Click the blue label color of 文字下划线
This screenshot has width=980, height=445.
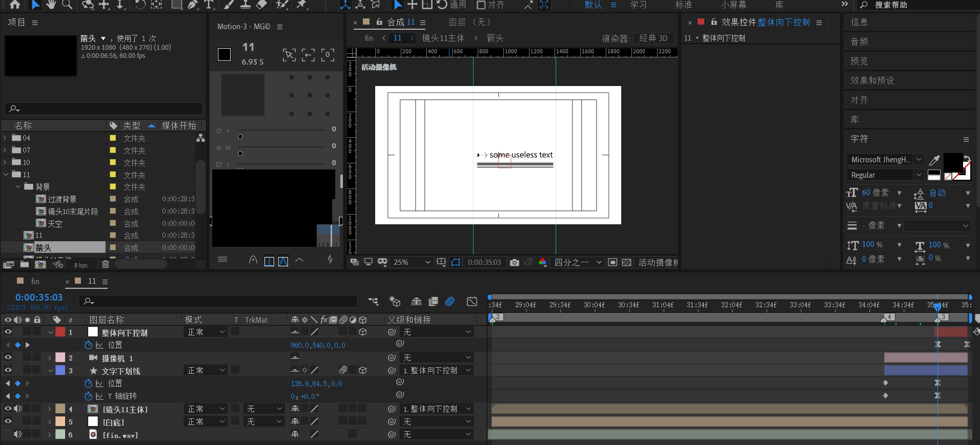click(60, 370)
